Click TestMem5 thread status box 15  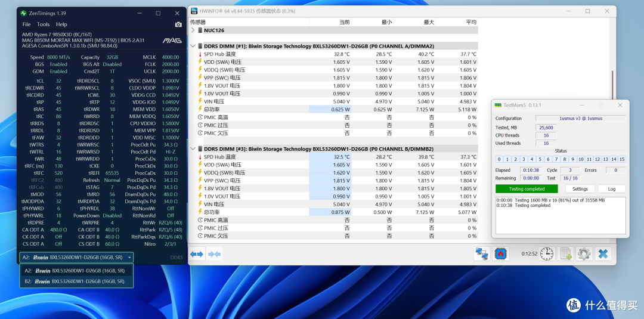coord(622,159)
